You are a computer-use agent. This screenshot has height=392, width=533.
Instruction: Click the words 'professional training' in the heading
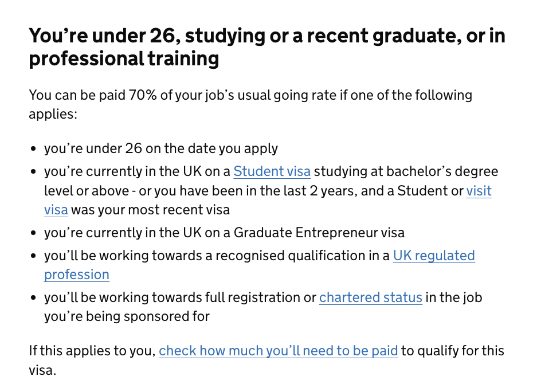[x=124, y=58]
